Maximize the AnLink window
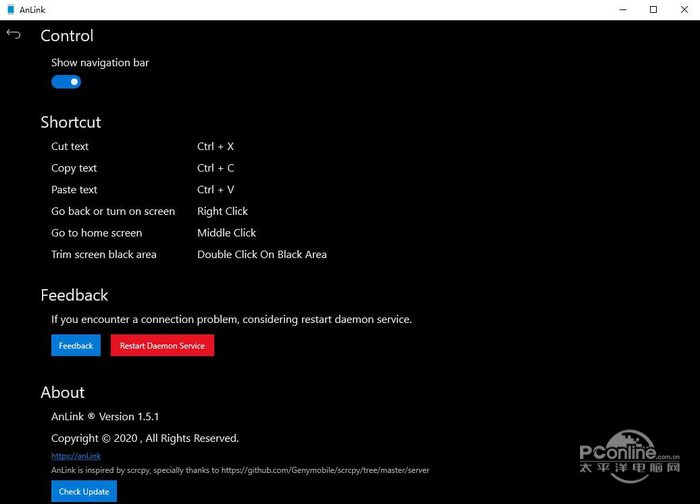 point(653,9)
